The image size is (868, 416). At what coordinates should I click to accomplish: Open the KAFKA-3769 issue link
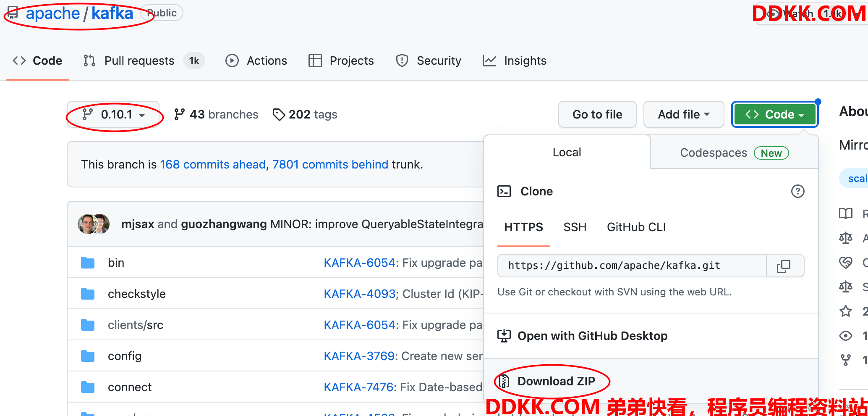coord(360,356)
